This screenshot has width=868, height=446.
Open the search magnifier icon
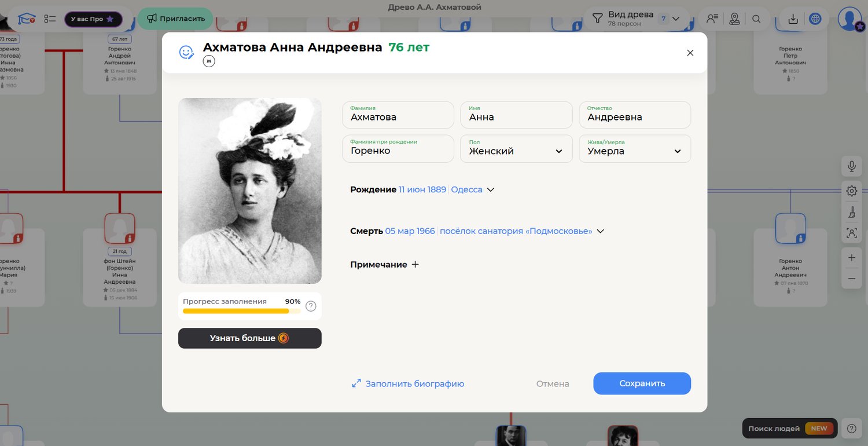[756, 19]
